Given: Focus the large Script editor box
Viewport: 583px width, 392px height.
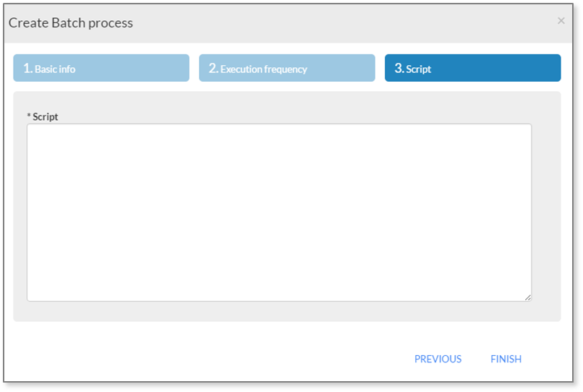Looking at the screenshot, I should coord(279,213).
